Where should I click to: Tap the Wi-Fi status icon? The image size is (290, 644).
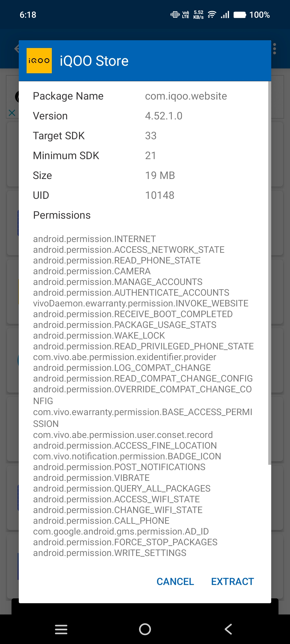click(x=212, y=15)
